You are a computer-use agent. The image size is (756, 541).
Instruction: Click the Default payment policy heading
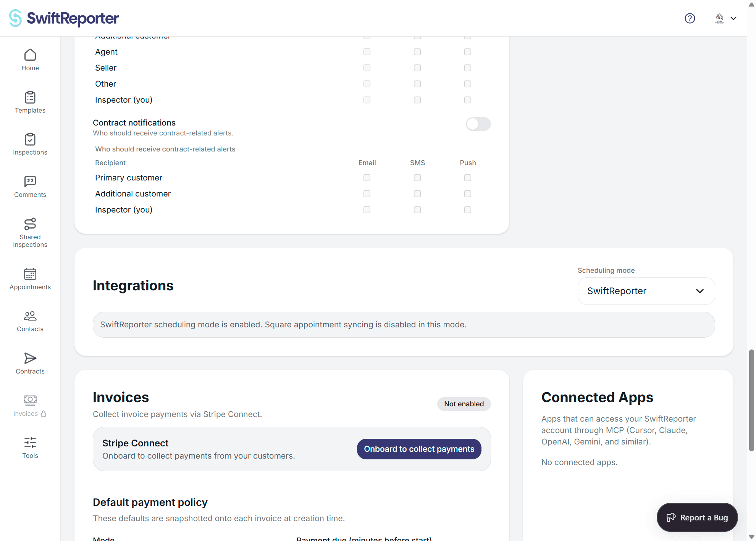(x=150, y=502)
